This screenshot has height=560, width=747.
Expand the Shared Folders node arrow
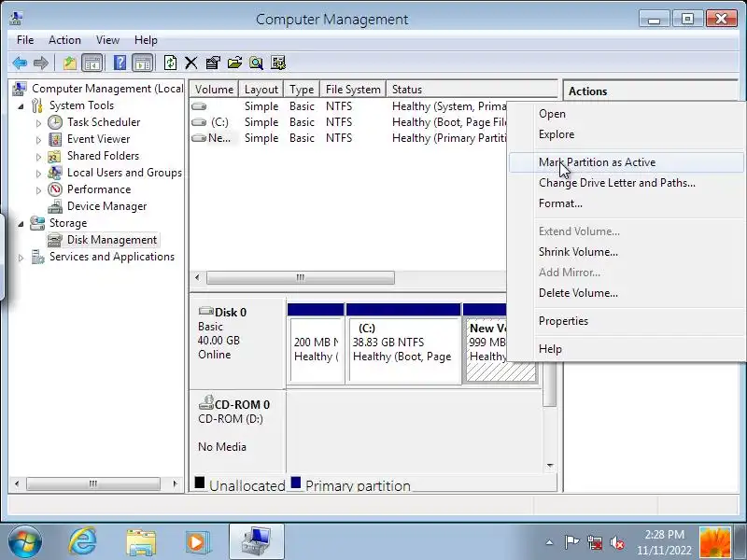(38, 157)
